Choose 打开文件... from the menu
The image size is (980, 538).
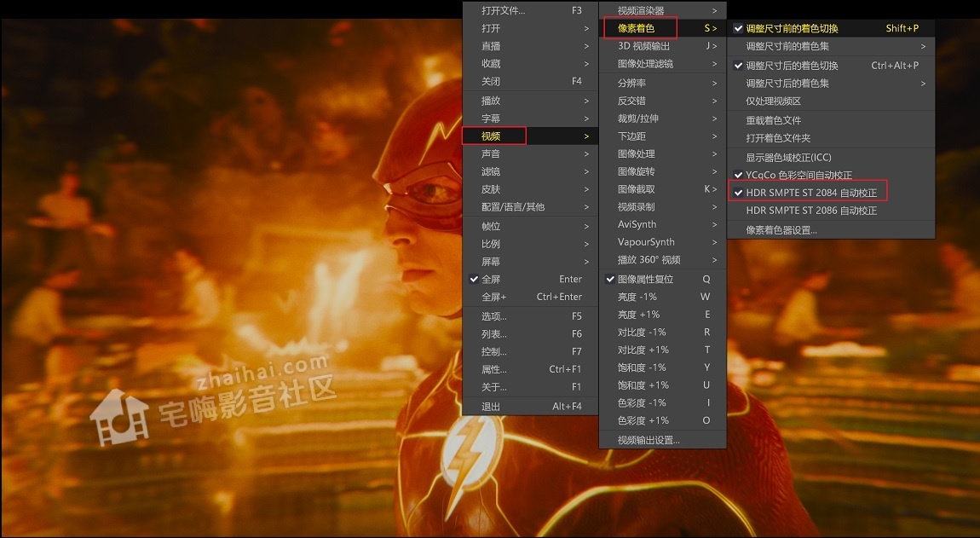point(531,10)
